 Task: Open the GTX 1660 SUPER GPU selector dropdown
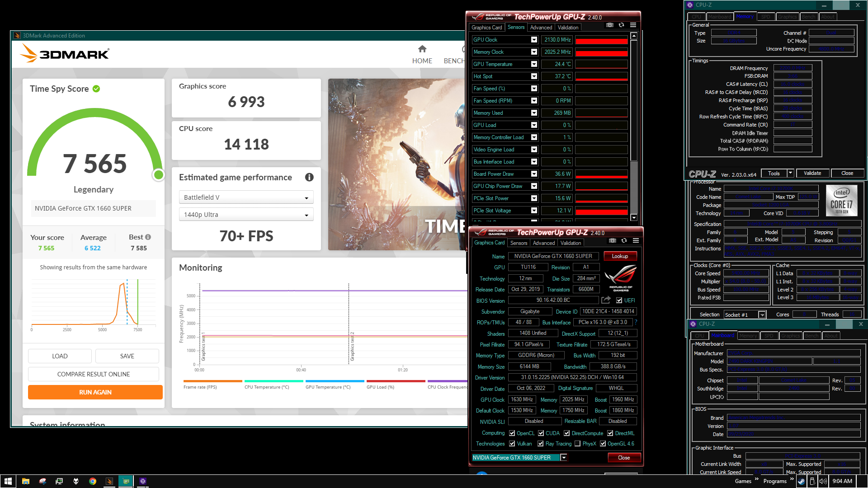tap(564, 458)
